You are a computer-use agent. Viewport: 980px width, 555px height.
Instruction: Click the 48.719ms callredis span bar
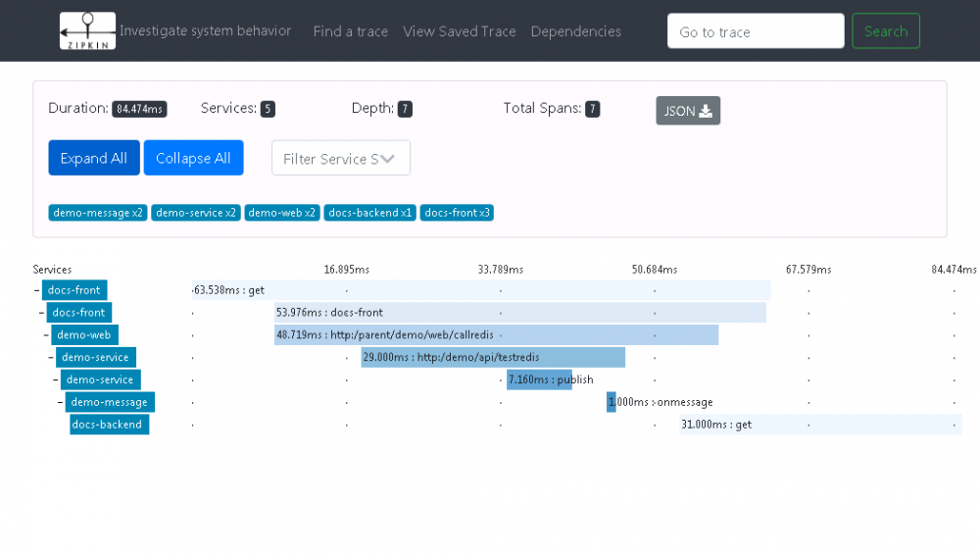pos(496,335)
